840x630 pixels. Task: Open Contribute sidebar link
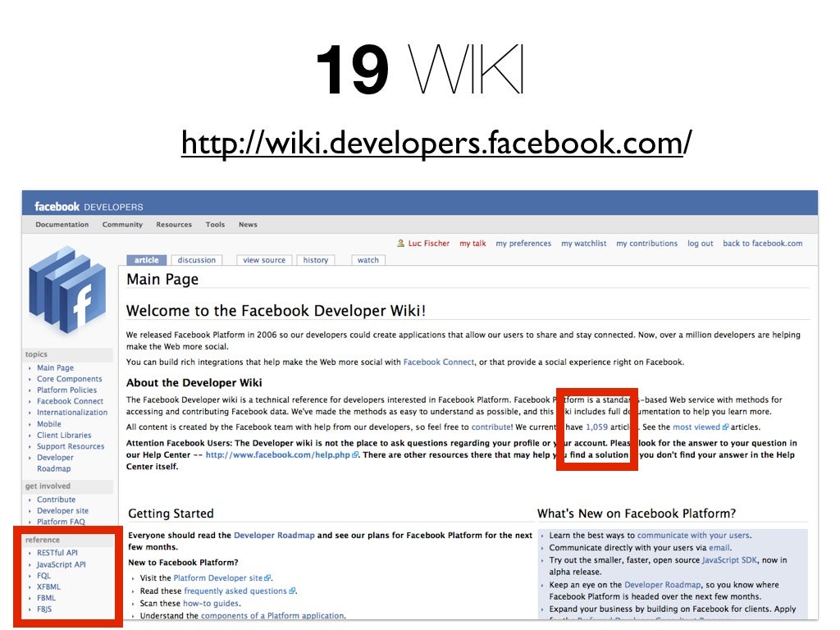(57, 500)
